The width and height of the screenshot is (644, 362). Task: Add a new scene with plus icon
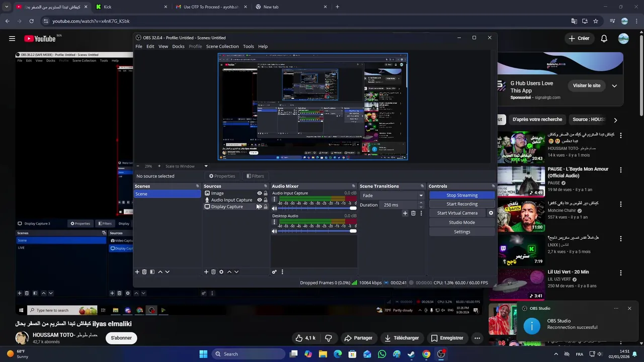click(x=137, y=272)
